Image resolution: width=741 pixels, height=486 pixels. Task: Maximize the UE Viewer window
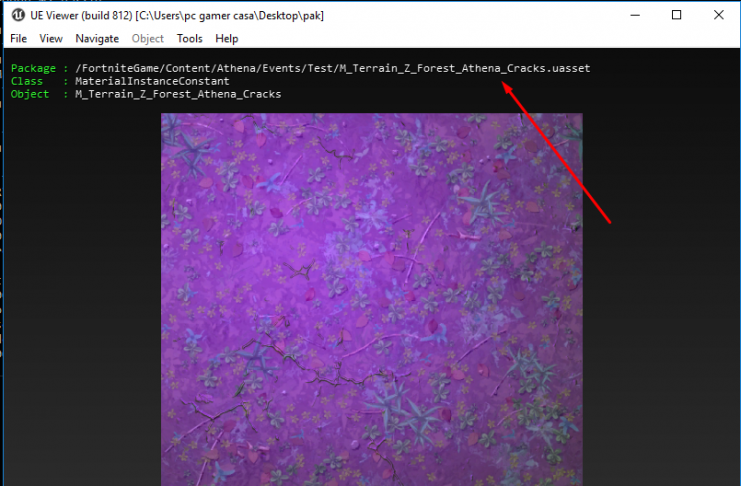(676, 15)
